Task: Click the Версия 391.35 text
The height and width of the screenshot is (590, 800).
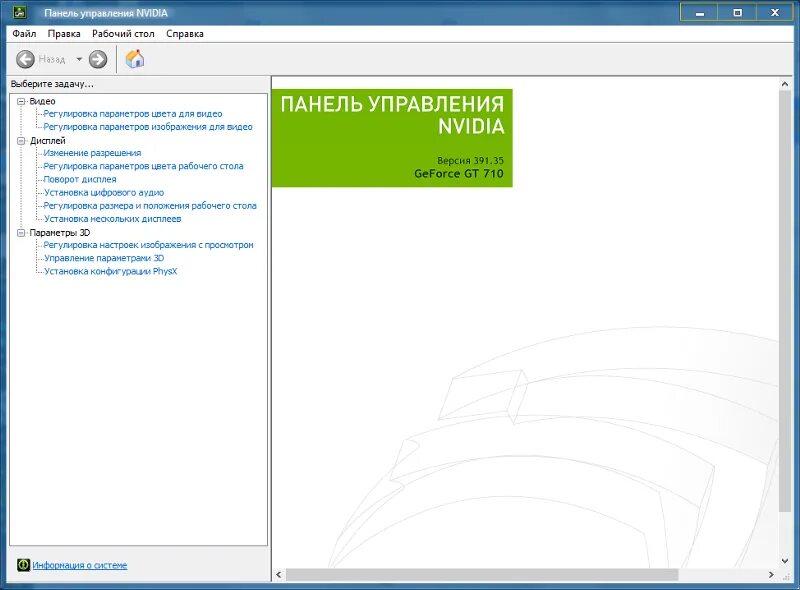Action: (x=470, y=160)
